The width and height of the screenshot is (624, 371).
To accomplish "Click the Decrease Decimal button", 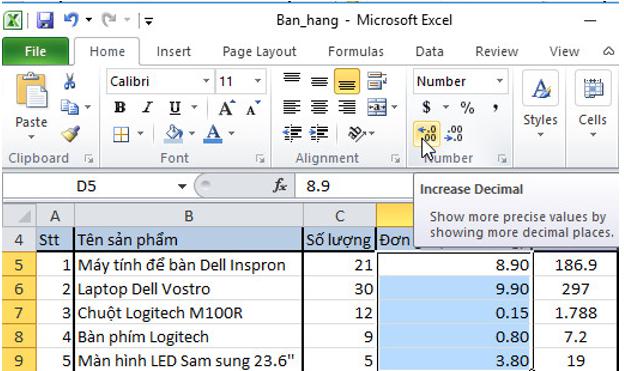I will [454, 133].
